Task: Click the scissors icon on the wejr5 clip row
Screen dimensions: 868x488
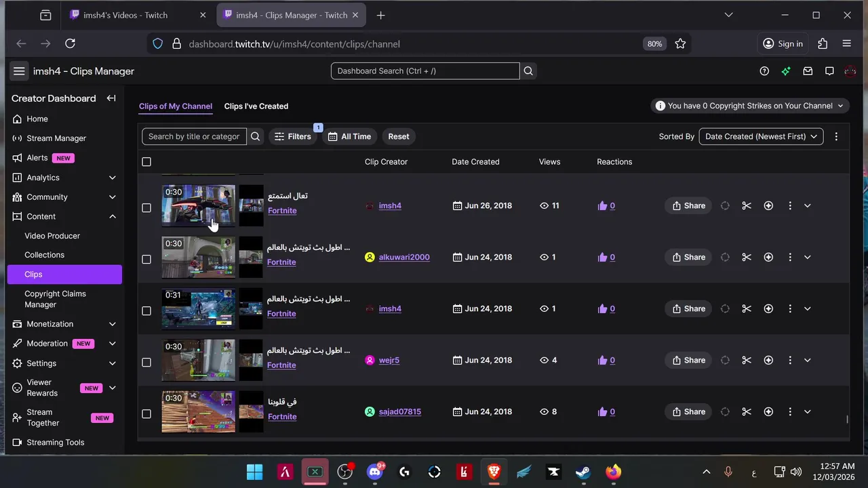Action: click(x=747, y=360)
